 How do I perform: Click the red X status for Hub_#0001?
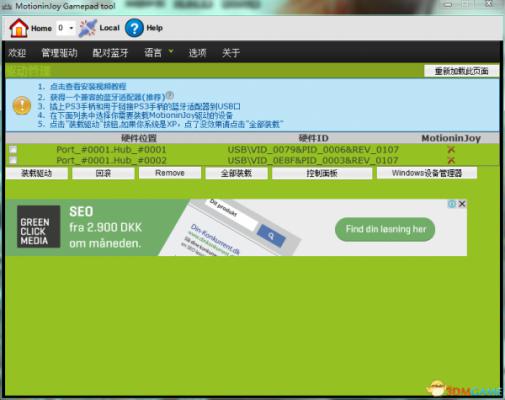(x=451, y=150)
